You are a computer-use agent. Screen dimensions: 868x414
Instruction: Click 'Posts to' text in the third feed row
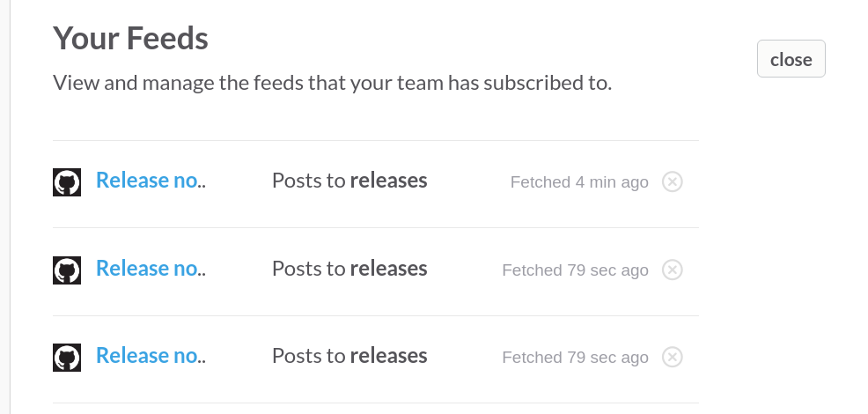[x=308, y=356]
